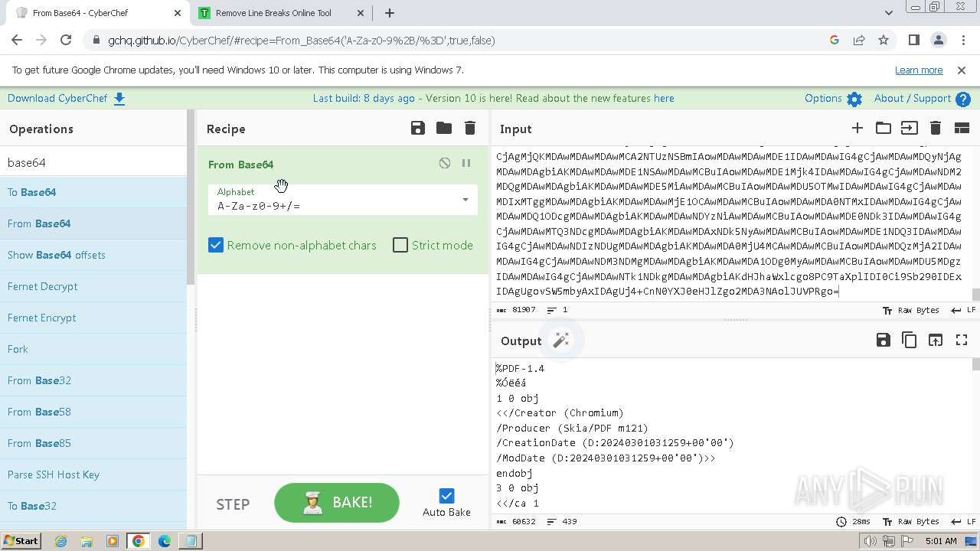The width and height of the screenshot is (980, 551).
Task: Open About / Support help
Action: pyautogui.click(x=922, y=99)
